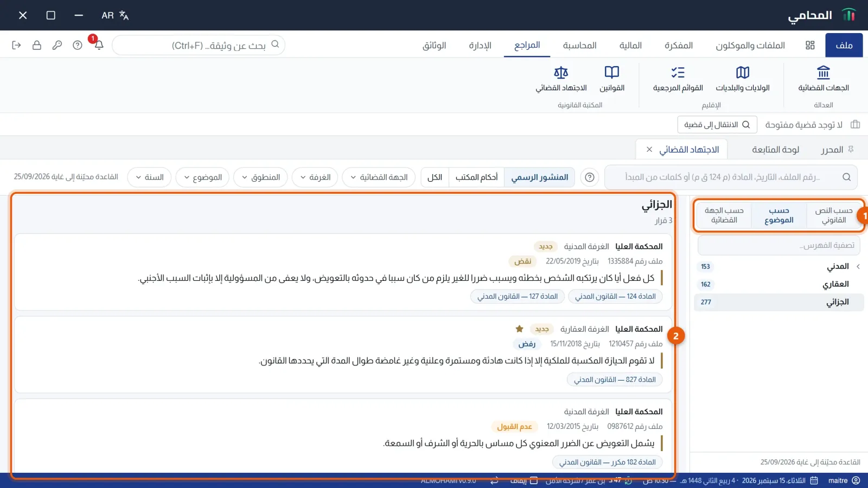
Task: Open the الوثائق menu
Action: tap(434, 45)
